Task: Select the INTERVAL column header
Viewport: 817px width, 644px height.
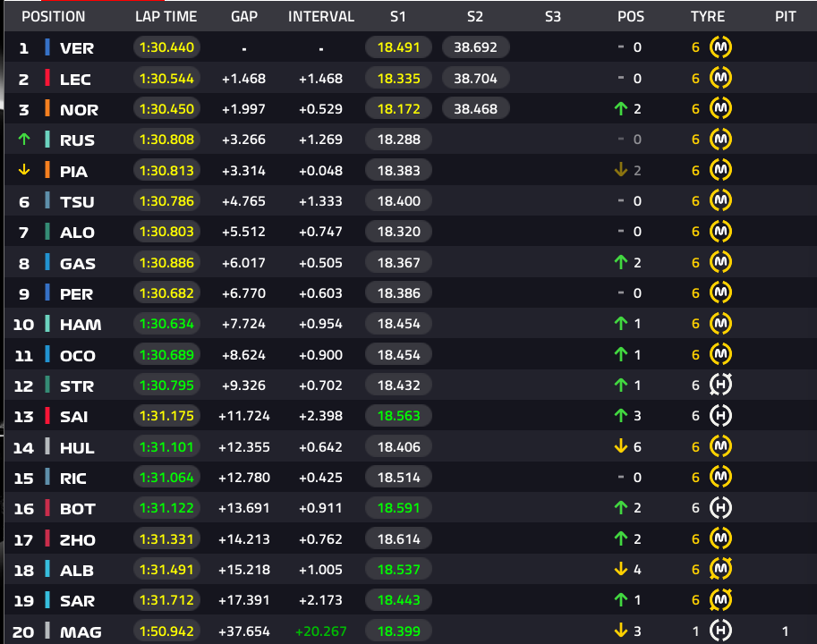Action: [321, 17]
